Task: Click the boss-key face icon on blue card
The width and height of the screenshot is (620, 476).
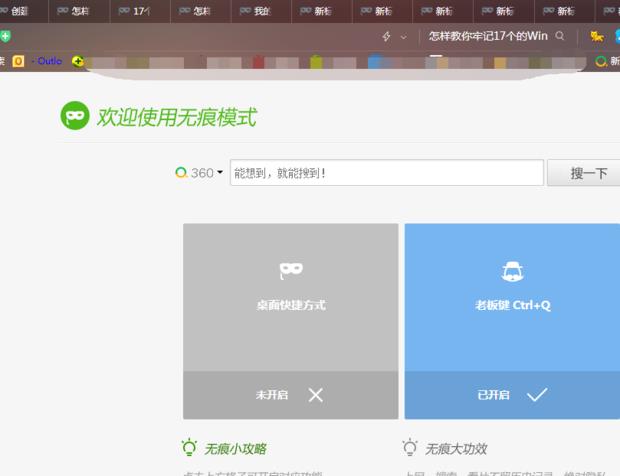Action: [512, 270]
